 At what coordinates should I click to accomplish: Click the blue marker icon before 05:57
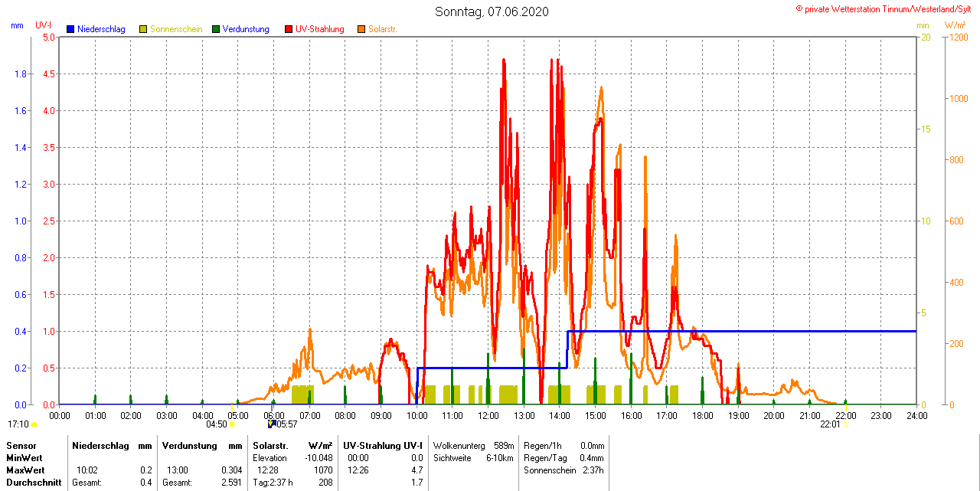pos(271,424)
